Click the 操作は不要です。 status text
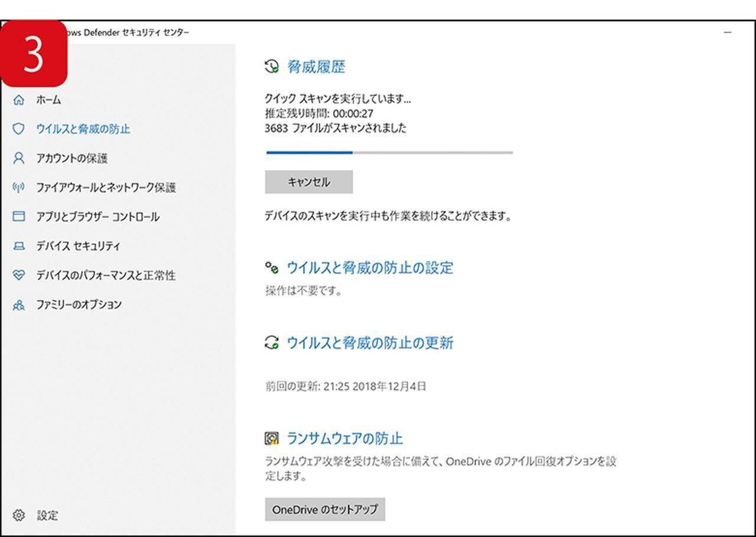Screen dimensions: 756x537 coord(304,291)
